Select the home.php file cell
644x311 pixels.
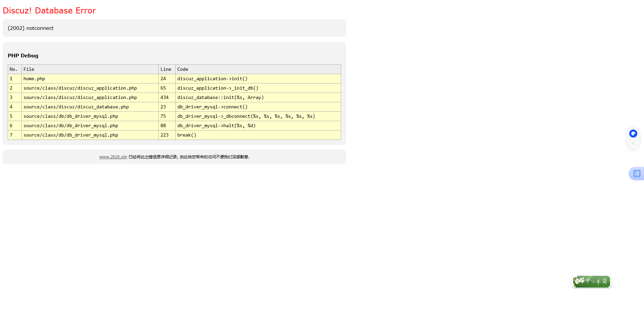(x=34, y=79)
